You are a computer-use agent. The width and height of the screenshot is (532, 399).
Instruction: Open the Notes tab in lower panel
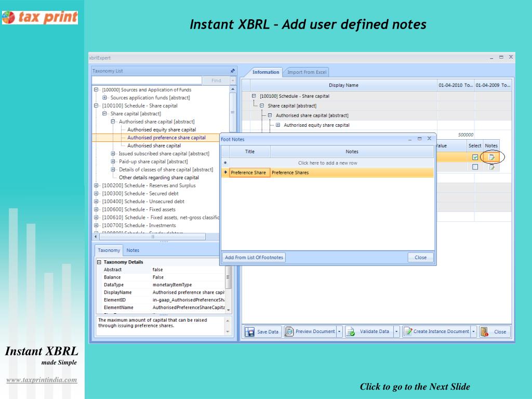132,250
